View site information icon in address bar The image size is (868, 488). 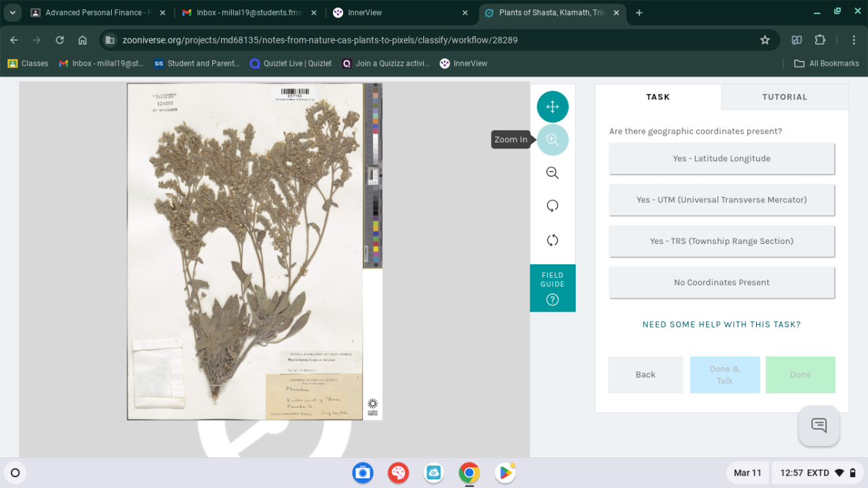tap(110, 40)
